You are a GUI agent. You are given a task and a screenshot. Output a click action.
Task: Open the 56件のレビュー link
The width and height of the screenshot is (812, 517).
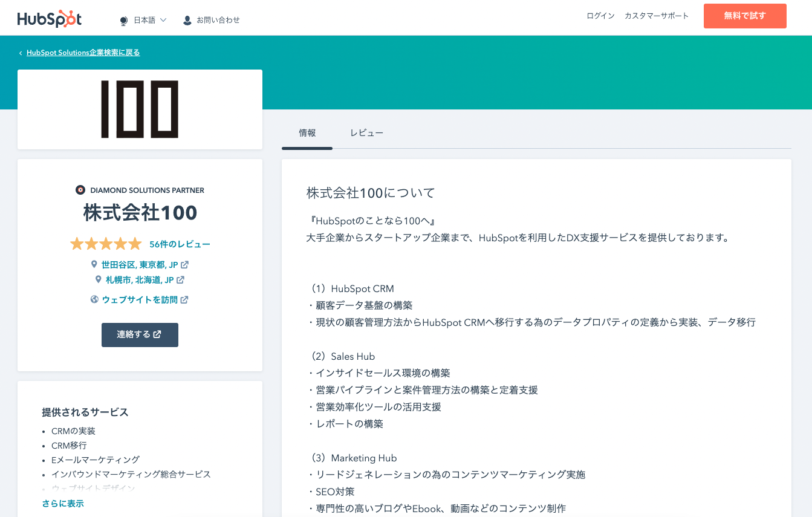tap(180, 244)
